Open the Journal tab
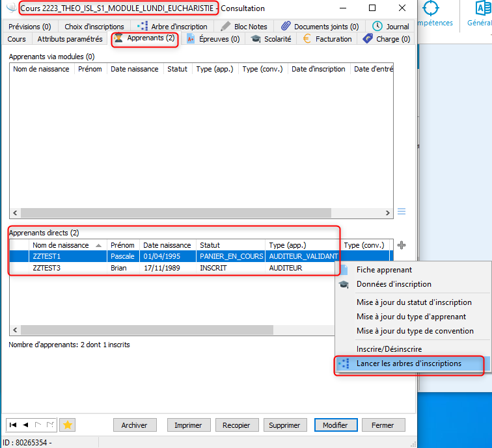Viewport: 492px width, 448px height. tap(390, 27)
